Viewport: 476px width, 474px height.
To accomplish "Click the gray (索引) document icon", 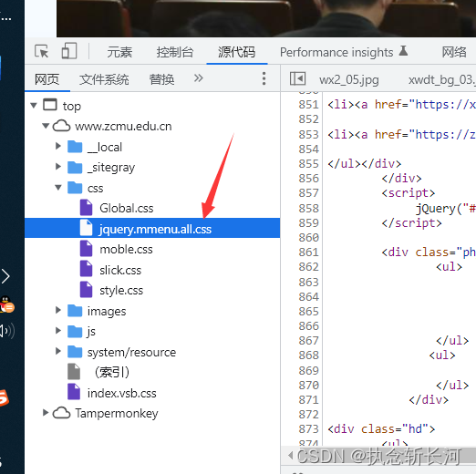I will (x=74, y=371).
